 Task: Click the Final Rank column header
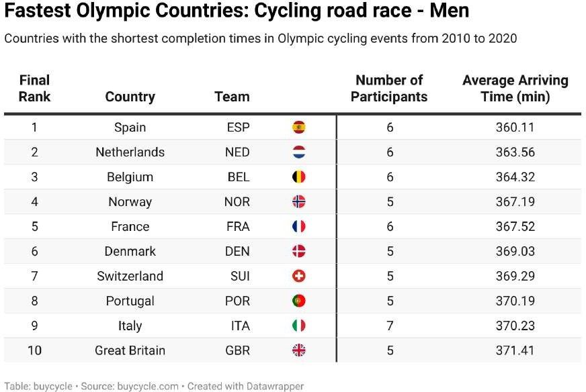tap(34, 89)
